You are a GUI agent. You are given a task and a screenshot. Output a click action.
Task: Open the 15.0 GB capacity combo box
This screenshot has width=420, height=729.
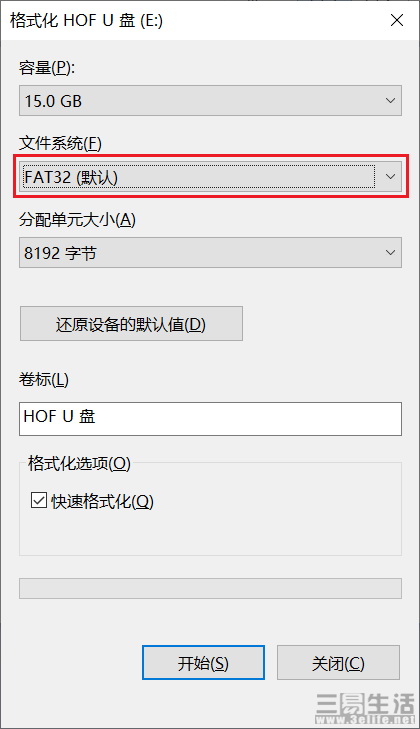click(x=210, y=100)
